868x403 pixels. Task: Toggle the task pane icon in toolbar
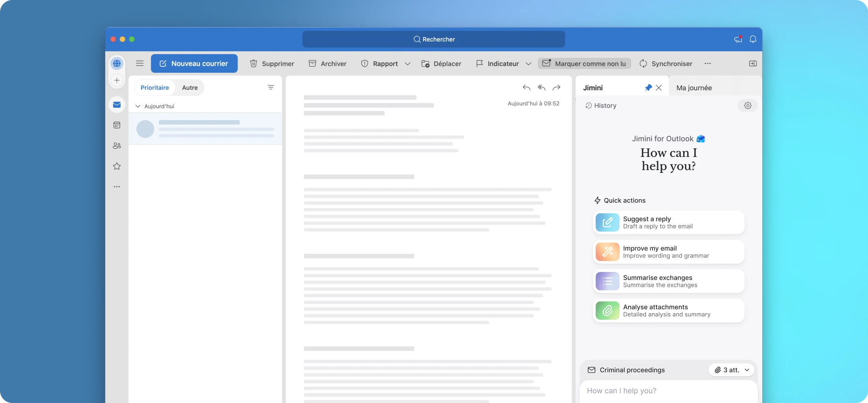coord(753,64)
